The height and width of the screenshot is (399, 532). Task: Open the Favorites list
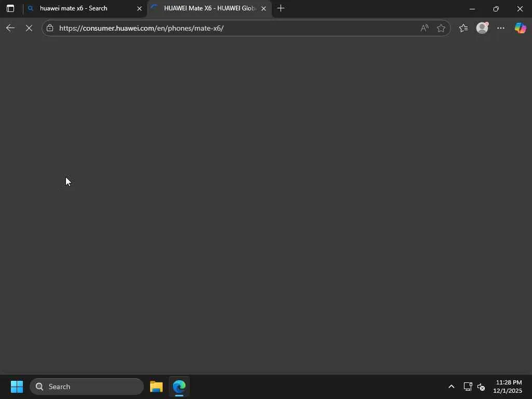pos(463,28)
